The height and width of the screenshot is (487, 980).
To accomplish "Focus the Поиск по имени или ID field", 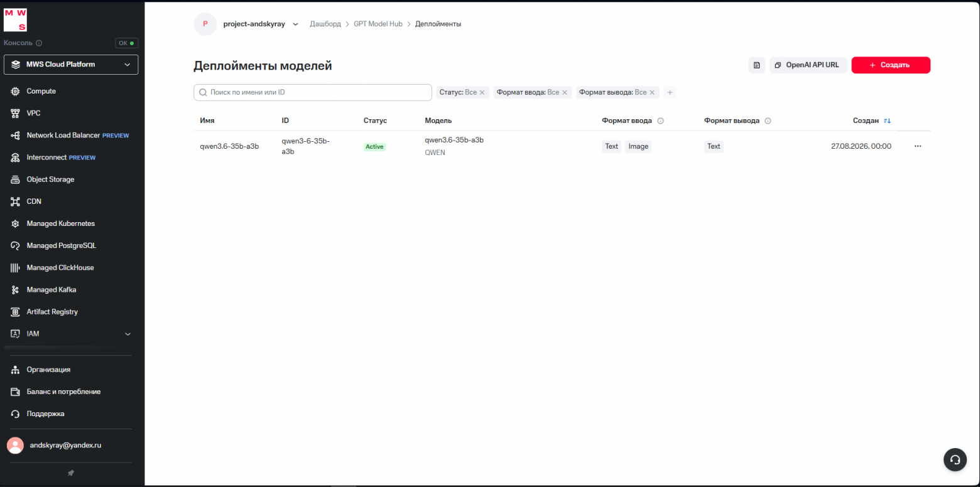I will tap(313, 92).
